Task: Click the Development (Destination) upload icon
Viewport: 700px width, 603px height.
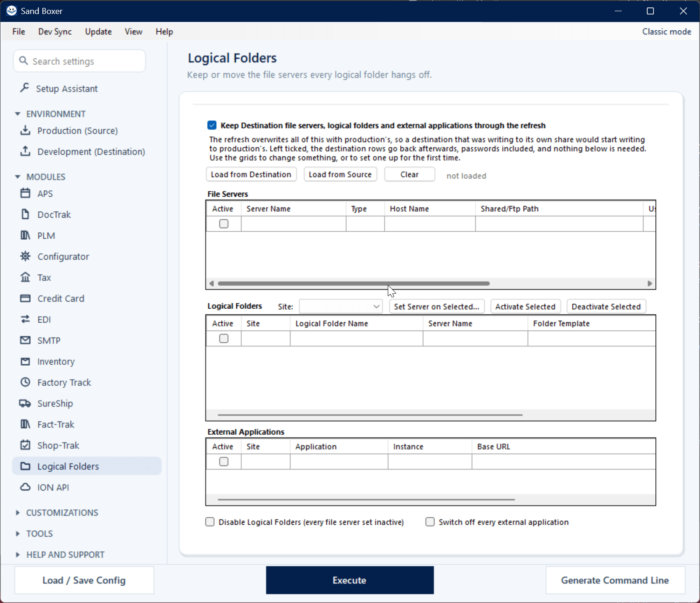Action: point(25,151)
